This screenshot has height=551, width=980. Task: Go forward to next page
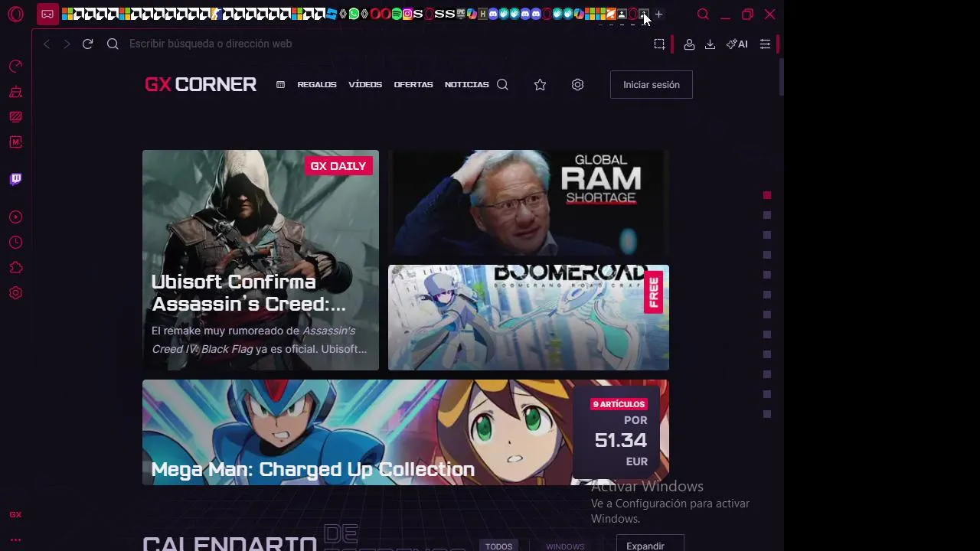(67, 44)
